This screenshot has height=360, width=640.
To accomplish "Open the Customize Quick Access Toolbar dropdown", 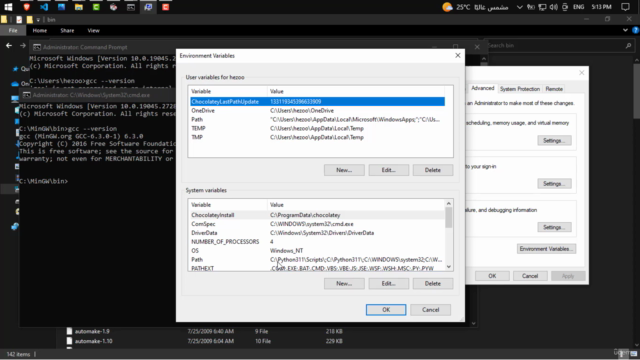I will 38,20.
